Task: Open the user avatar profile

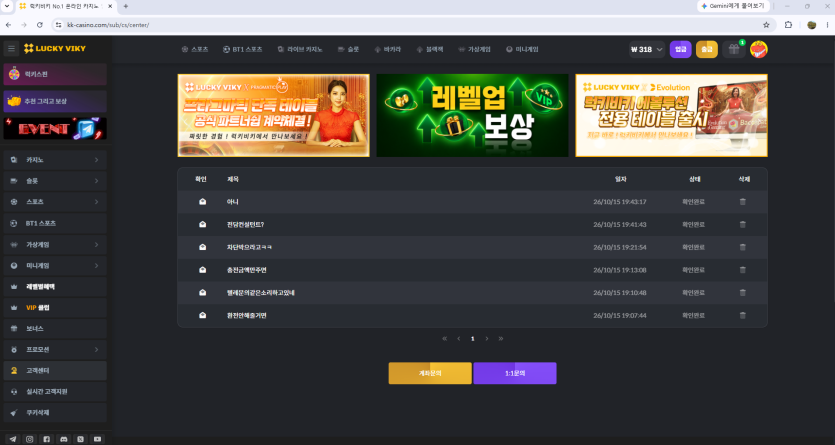Action: 758,49
